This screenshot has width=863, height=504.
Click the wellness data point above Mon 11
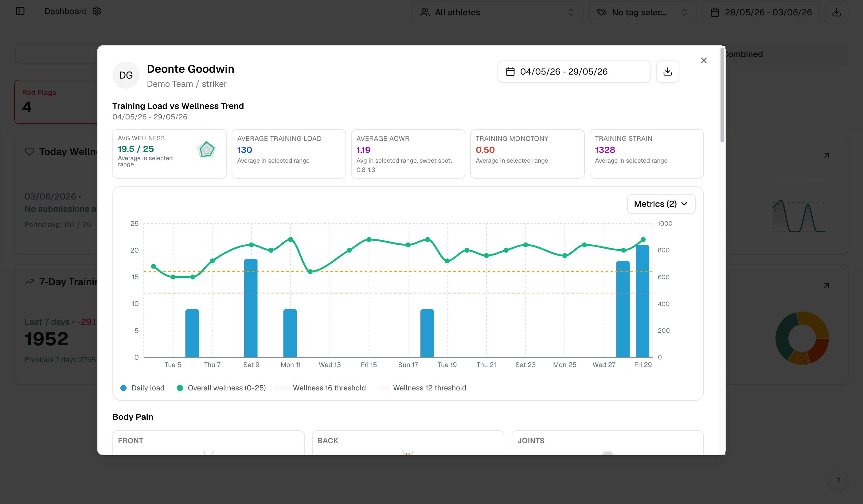point(291,239)
